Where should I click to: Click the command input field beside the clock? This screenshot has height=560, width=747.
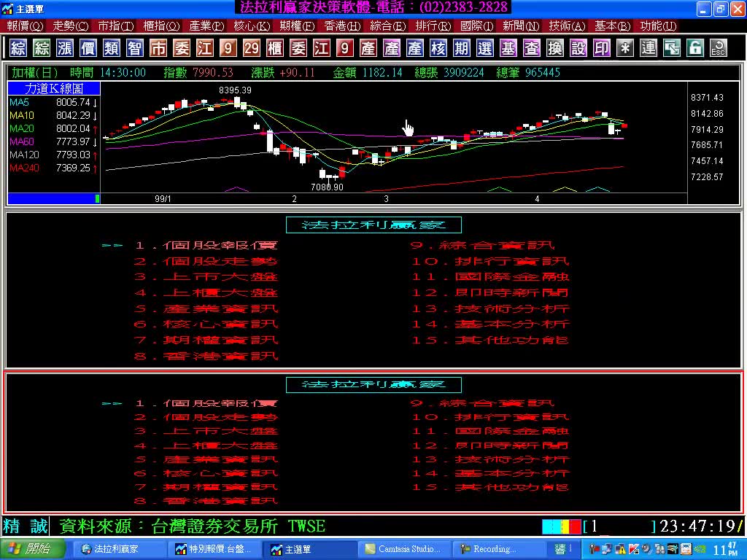[620, 526]
